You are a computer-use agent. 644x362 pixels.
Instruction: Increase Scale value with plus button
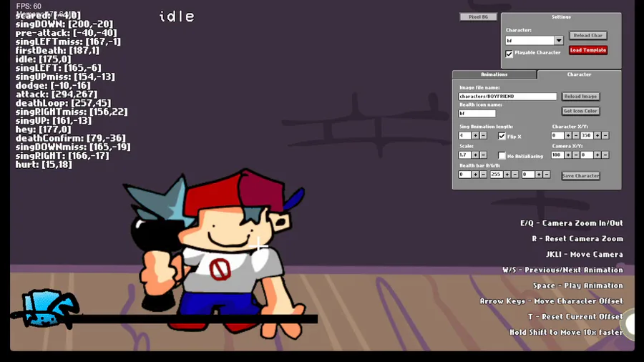(475, 155)
